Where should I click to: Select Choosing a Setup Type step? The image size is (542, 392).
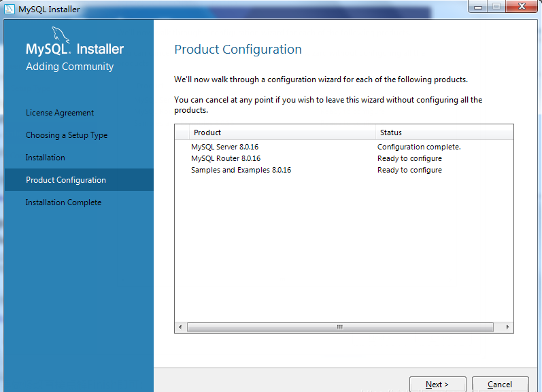point(67,135)
